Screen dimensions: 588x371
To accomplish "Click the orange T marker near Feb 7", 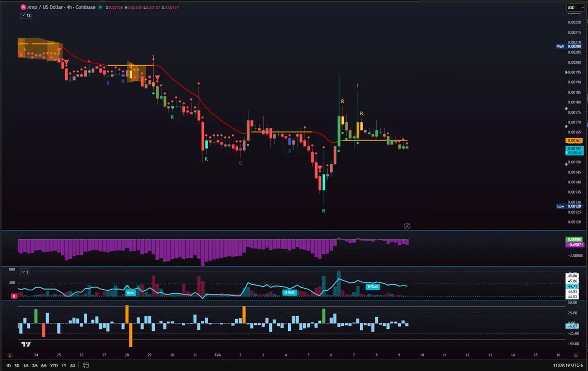I will 358,86.
